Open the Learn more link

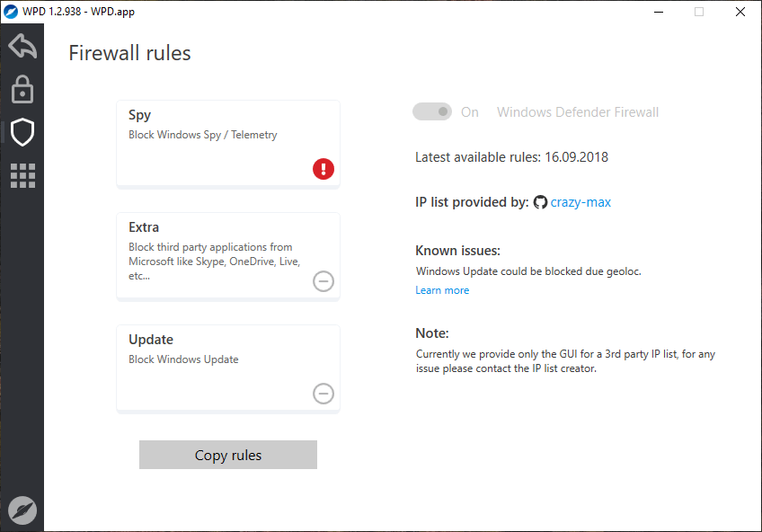[442, 290]
